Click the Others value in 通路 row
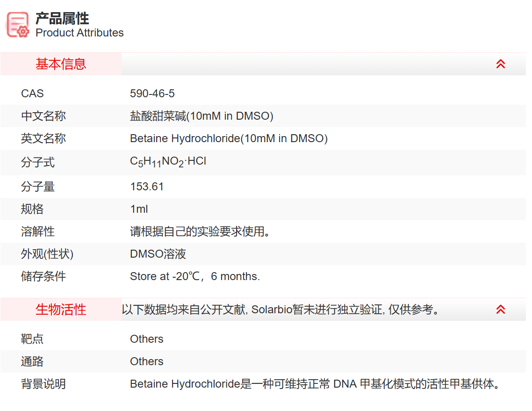532x411 pixels. [146, 361]
